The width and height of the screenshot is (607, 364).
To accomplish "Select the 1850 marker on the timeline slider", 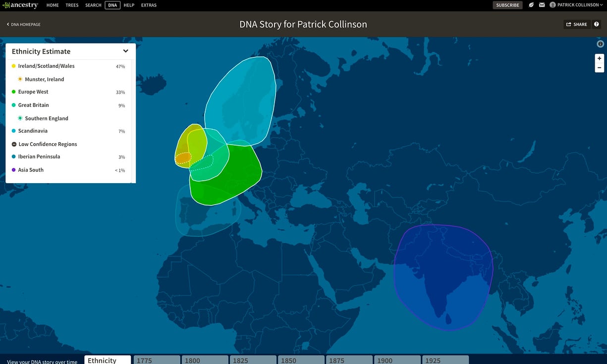I will (301, 361).
